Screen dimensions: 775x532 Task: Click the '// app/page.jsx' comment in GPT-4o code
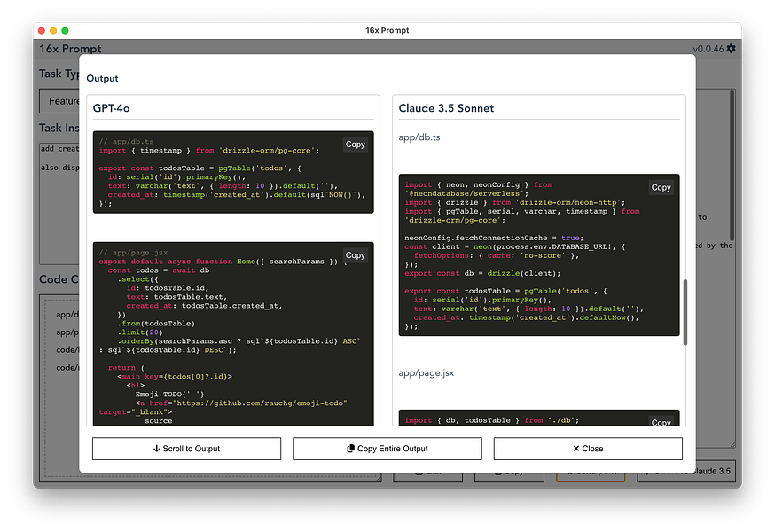(x=133, y=253)
